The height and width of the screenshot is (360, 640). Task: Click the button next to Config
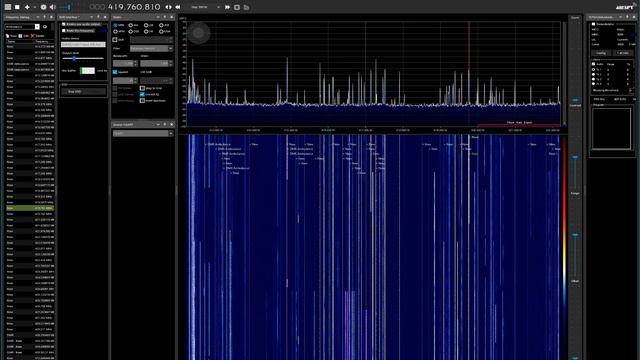click(623, 53)
